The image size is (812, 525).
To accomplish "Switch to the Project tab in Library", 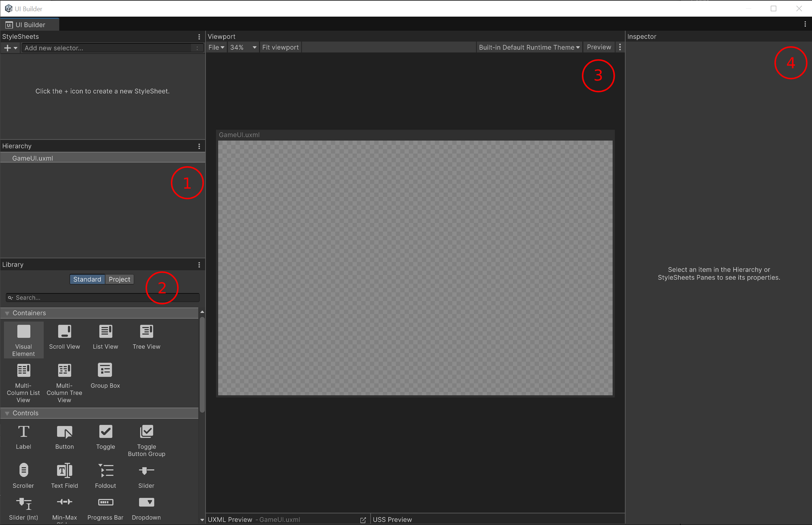I will point(119,279).
